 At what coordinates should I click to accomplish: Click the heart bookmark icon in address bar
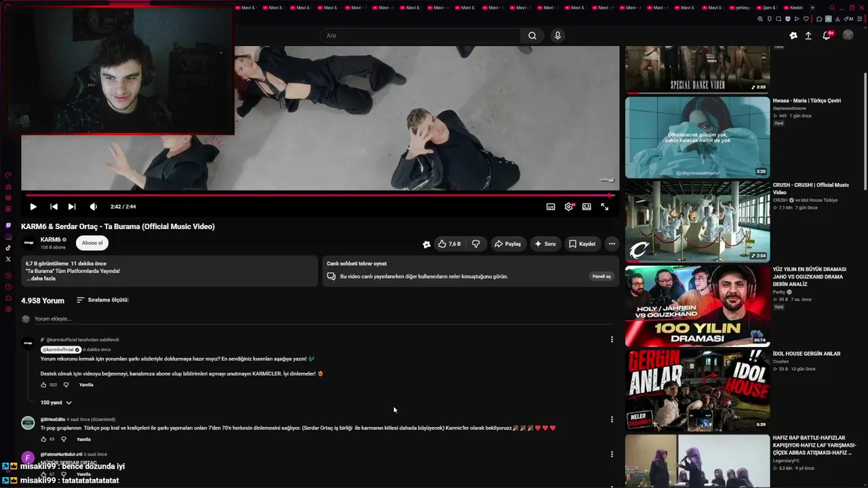click(x=805, y=19)
